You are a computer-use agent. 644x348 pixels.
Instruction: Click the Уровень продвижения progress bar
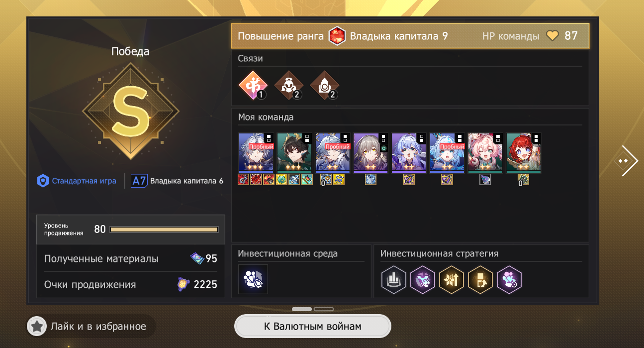click(x=164, y=230)
